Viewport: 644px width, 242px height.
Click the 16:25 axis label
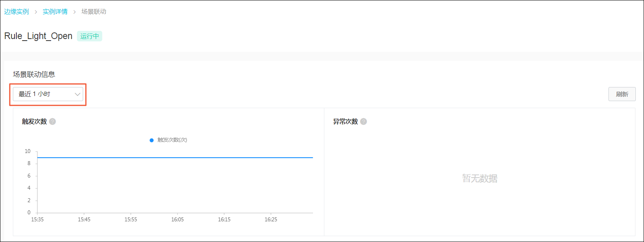click(x=271, y=219)
